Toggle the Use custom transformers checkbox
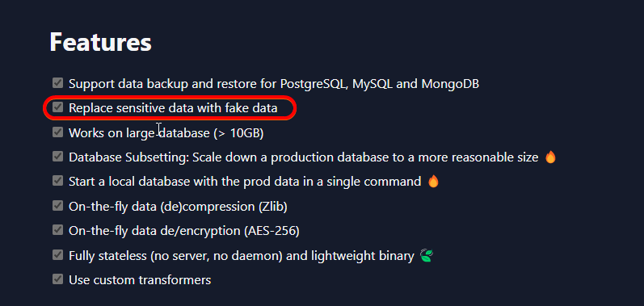Viewport: 644px width, 306px height. [57, 279]
